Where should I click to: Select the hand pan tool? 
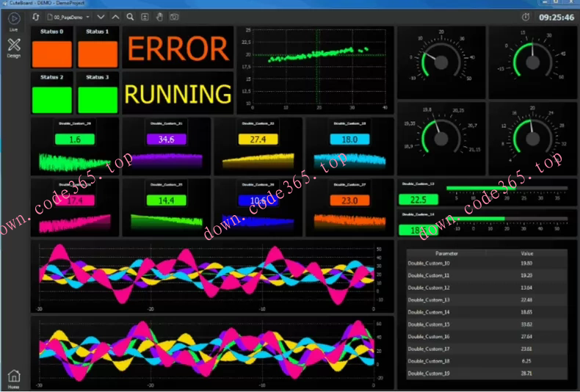159,17
